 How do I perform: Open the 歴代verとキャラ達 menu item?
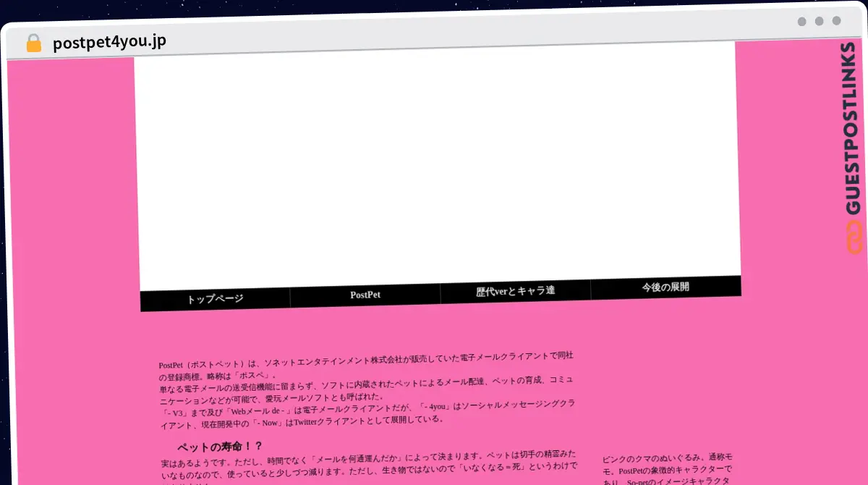click(515, 291)
